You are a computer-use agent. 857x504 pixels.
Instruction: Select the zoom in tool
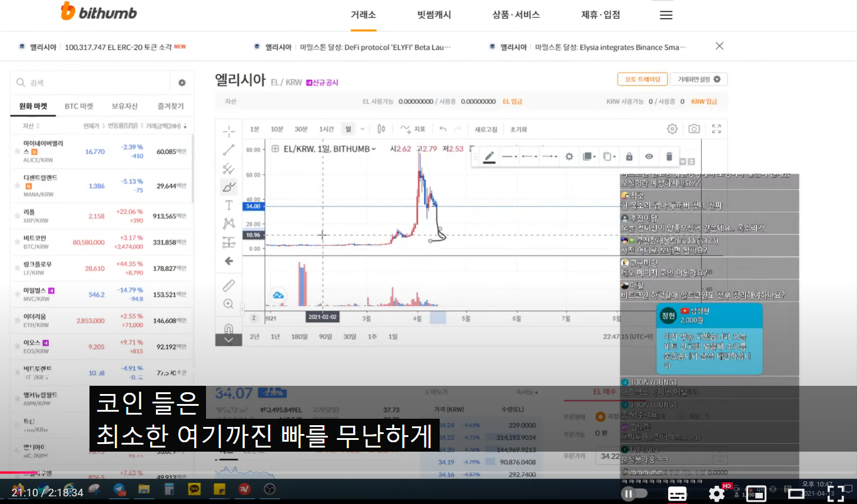pos(229,304)
